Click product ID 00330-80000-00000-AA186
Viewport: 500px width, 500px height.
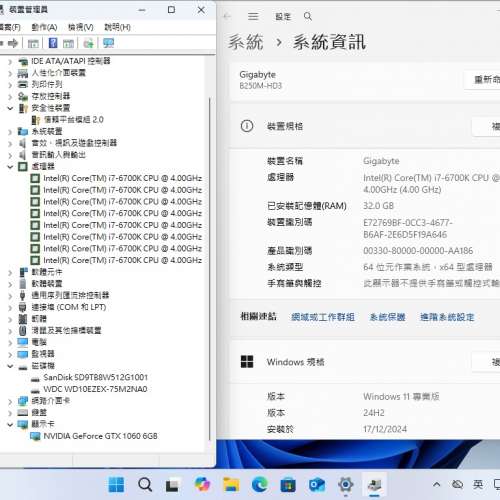tap(418, 251)
